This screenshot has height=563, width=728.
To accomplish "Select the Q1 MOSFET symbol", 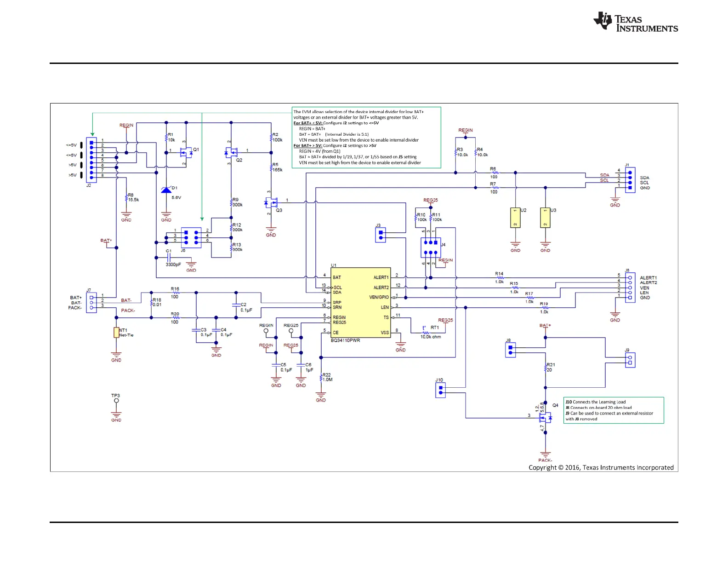I will (x=186, y=152).
